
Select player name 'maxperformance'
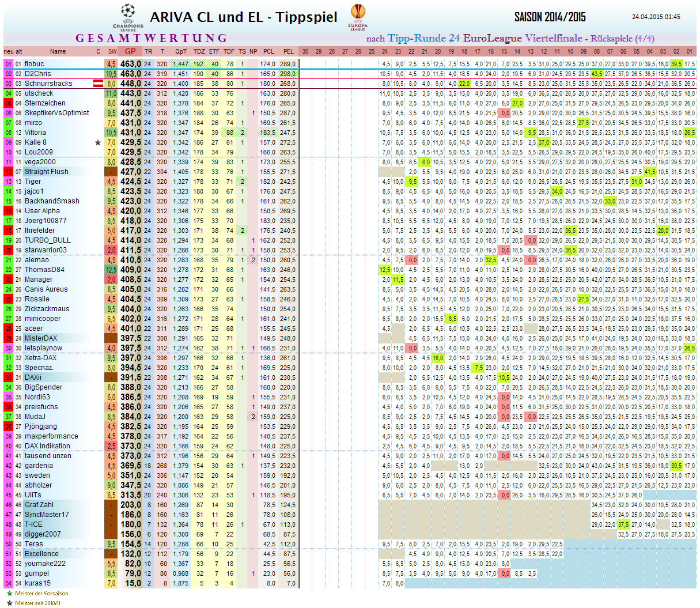point(51,436)
